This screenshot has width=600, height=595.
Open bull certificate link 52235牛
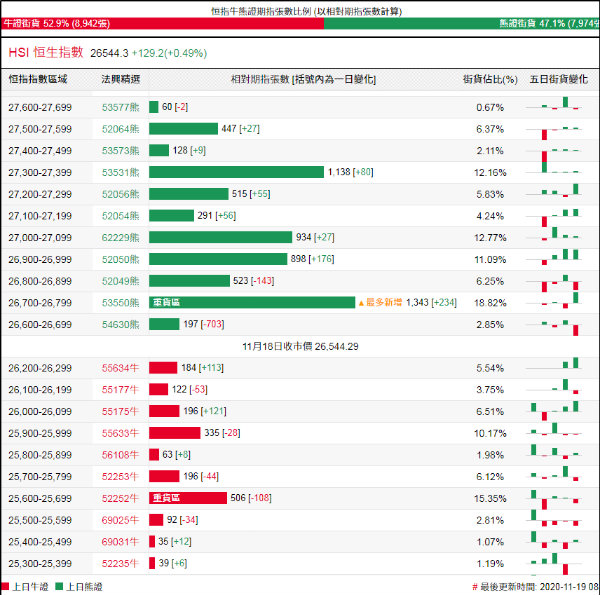pos(120,564)
